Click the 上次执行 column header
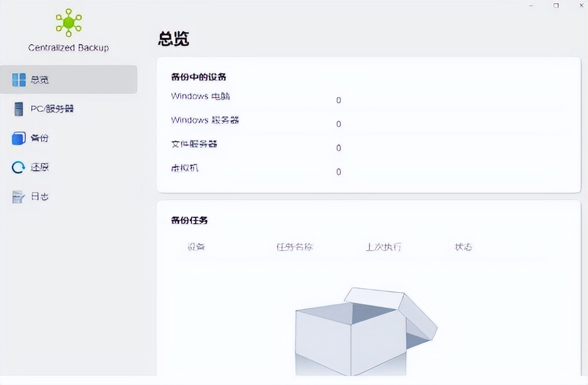 (384, 247)
